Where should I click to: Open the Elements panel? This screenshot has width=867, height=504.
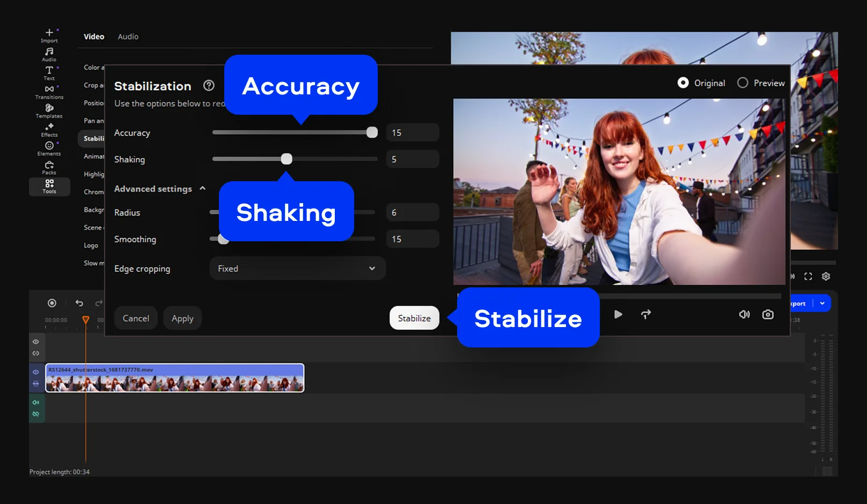tap(49, 149)
